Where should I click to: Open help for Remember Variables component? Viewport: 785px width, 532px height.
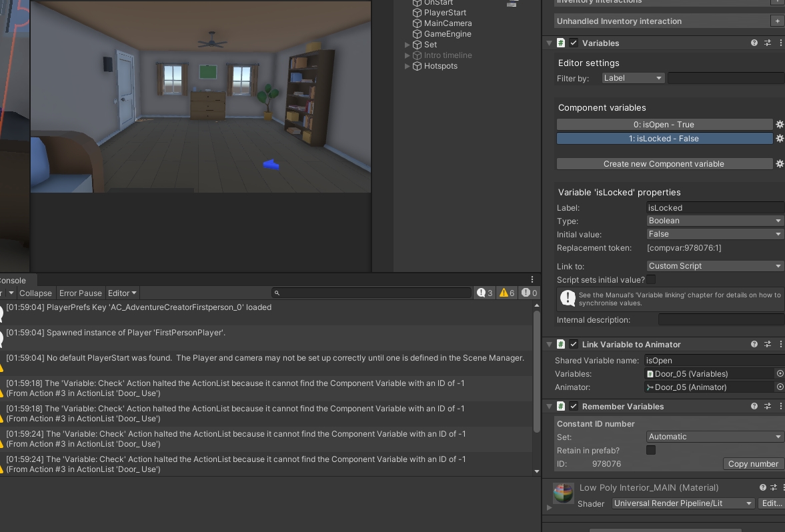pos(754,407)
